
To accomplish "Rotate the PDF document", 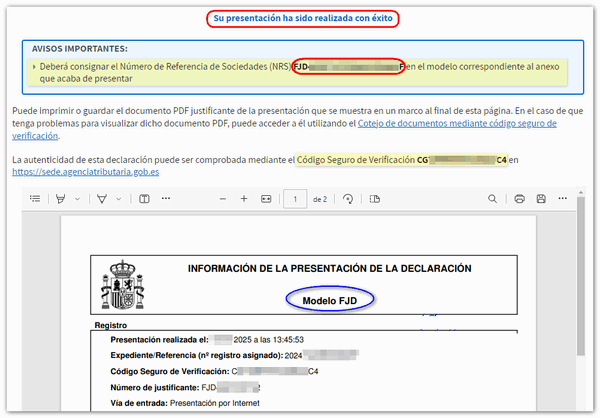I will (348, 199).
